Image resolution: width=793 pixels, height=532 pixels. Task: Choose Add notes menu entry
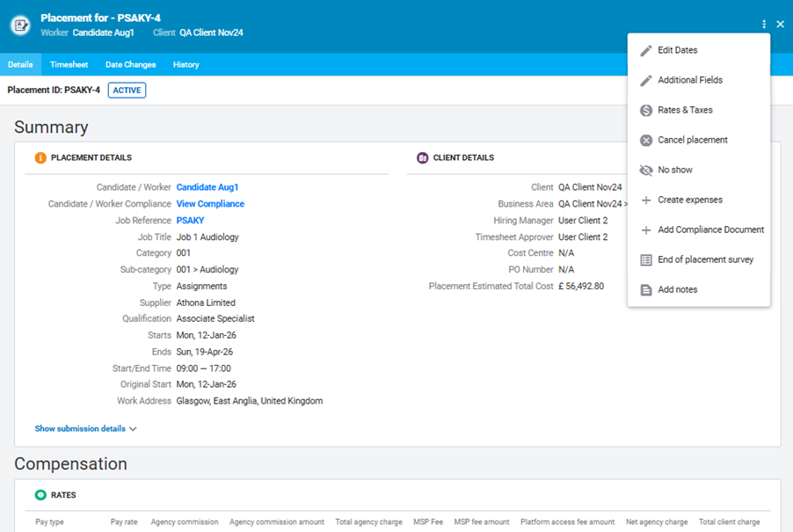point(698,288)
